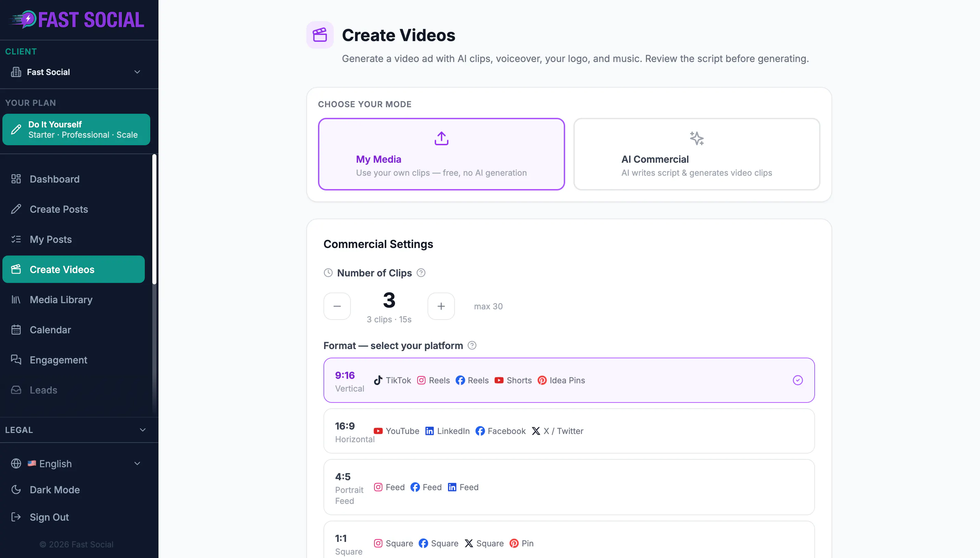The width and height of the screenshot is (980, 558).
Task: Click the Pinterest Idea Pins icon
Action: [542, 380]
